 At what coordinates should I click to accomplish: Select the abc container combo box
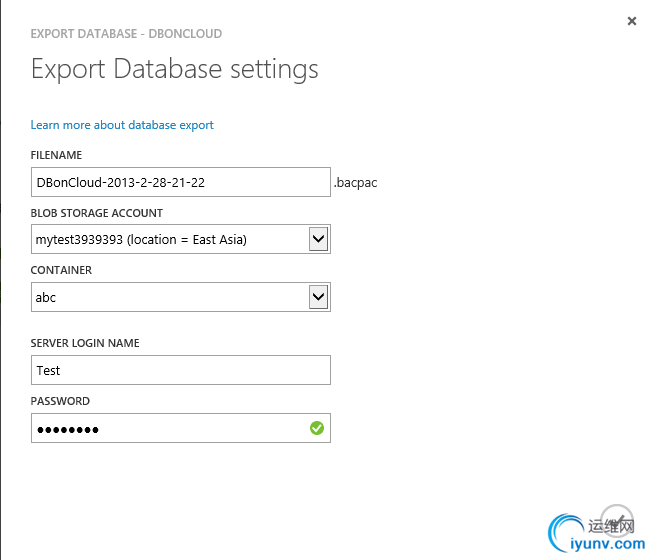point(168,297)
